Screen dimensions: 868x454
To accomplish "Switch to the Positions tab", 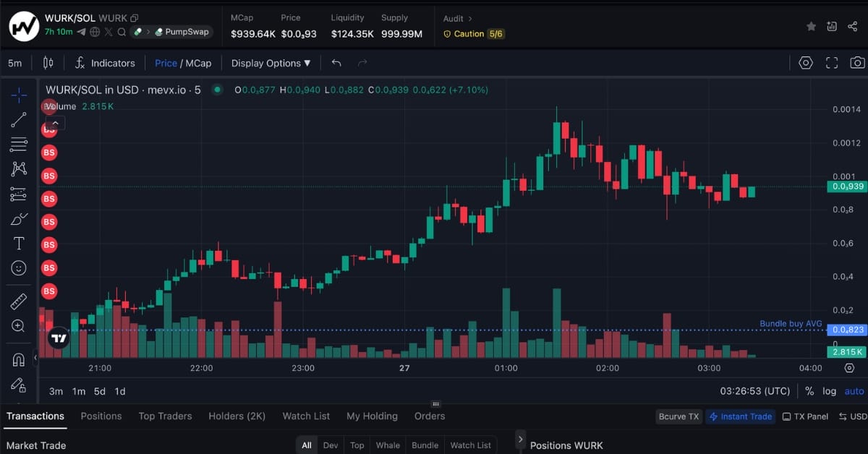I will coord(101,416).
